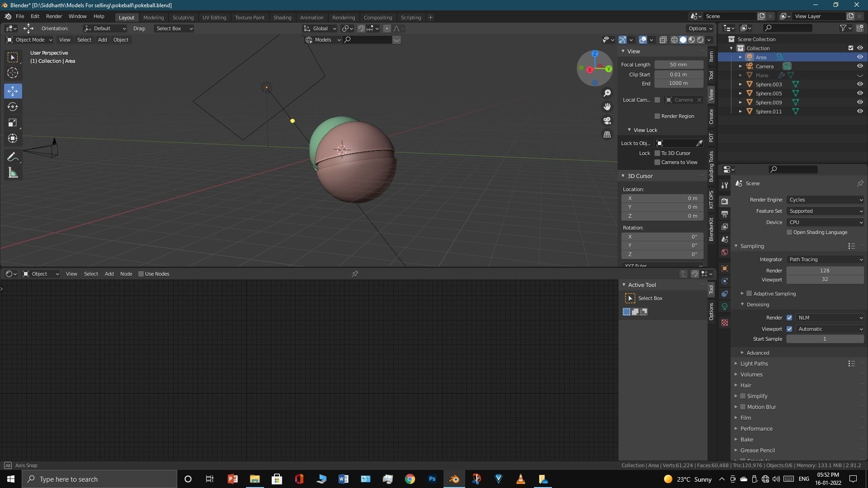Image resolution: width=868 pixels, height=488 pixels.
Task: Click the Viewport samples value 32
Action: (x=825, y=279)
